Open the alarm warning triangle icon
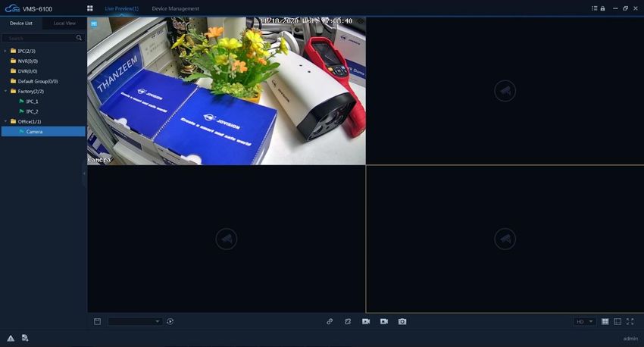This screenshot has width=644, height=347. click(x=11, y=339)
